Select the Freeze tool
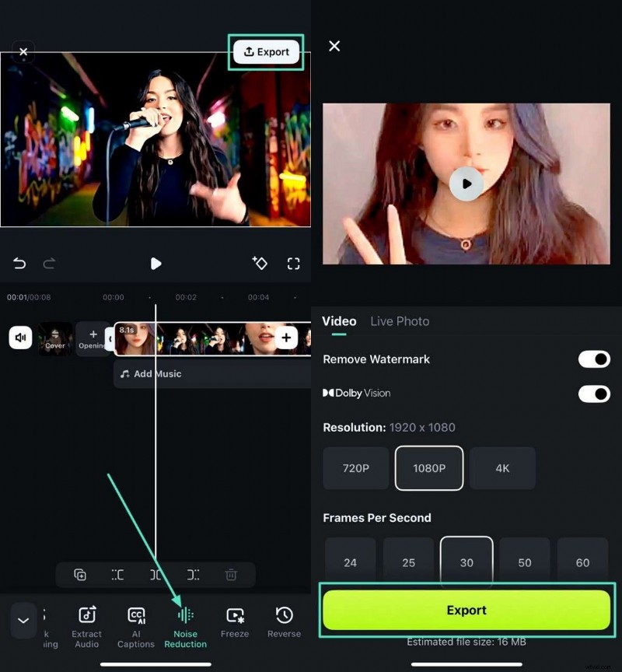 [x=235, y=622]
